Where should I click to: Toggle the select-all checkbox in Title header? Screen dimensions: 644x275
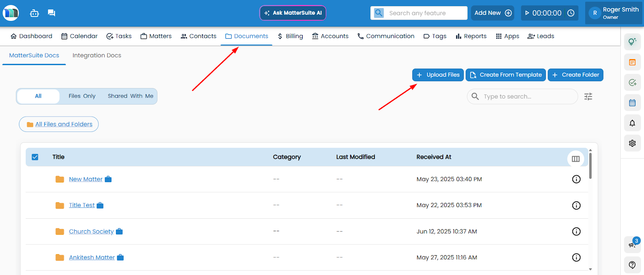click(x=35, y=157)
